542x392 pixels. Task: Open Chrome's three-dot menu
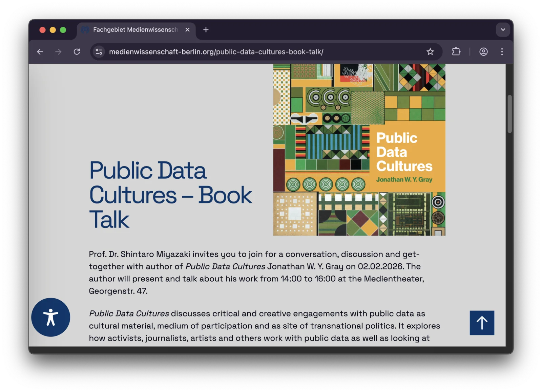click(502, 52)
